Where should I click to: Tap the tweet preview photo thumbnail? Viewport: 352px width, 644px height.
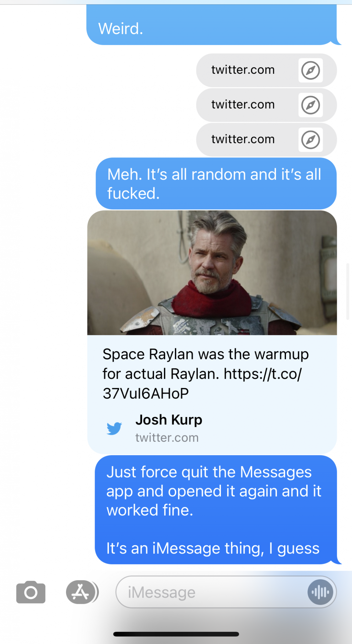tap(212, 273)
